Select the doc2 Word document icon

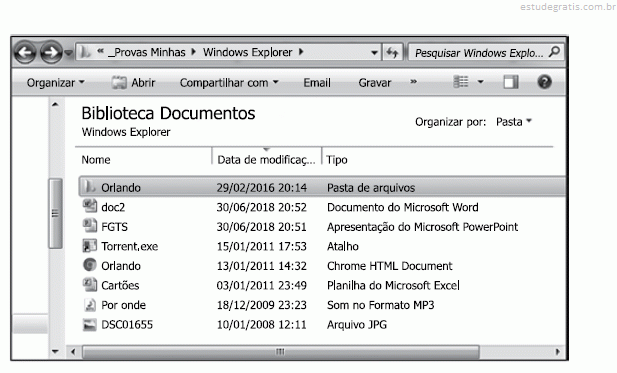pos(90,206)
